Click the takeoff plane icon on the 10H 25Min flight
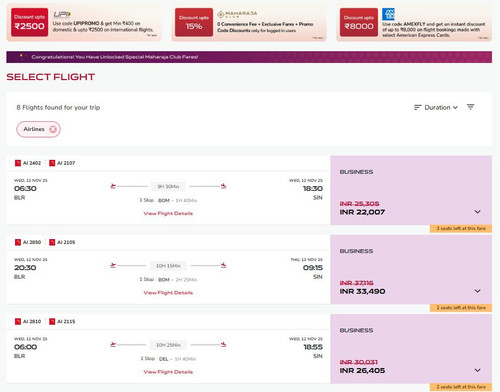The width and height of the screenshot is (500, 392). (x=113, y=344)
